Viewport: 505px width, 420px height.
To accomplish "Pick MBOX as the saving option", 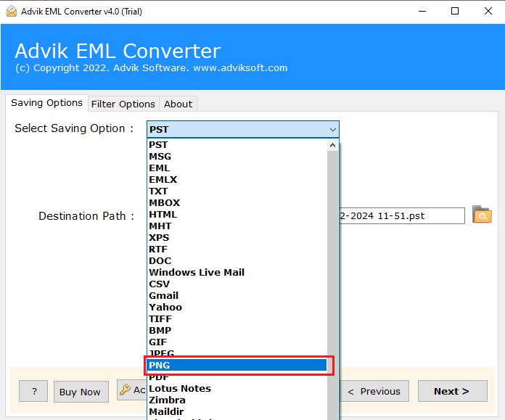I will (x=237, y=203).
